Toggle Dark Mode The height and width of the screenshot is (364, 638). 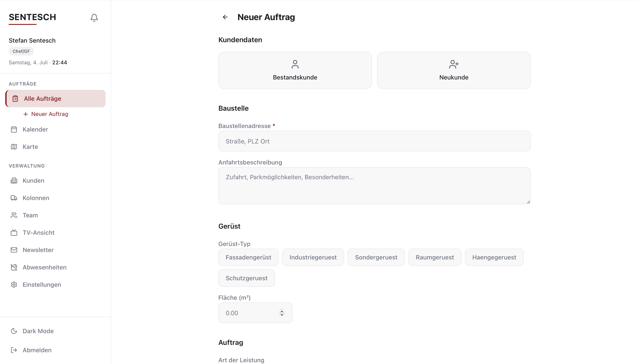click(56, 331)
